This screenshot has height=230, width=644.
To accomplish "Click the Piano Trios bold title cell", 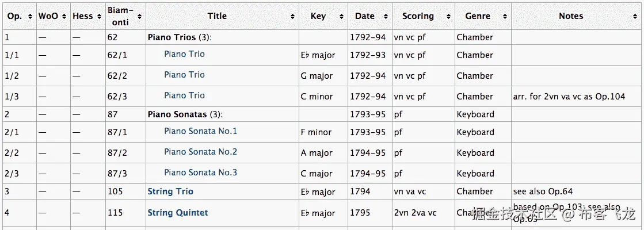I will [172, 37].
